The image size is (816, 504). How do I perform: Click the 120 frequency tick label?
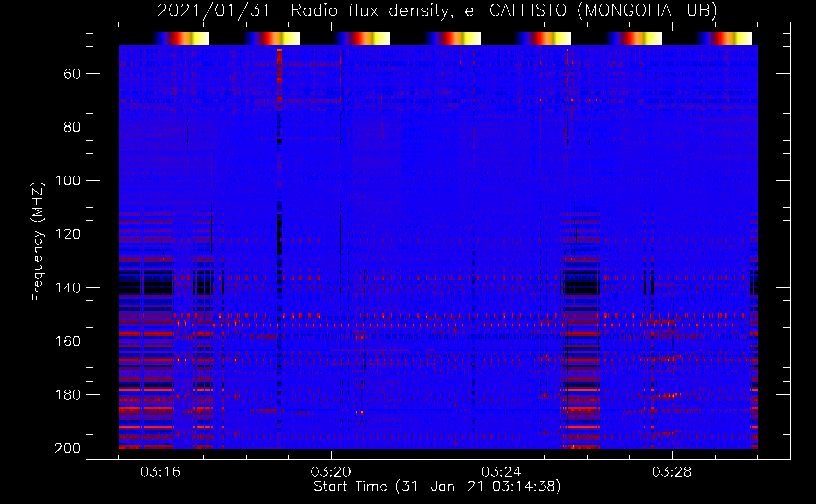68,234
